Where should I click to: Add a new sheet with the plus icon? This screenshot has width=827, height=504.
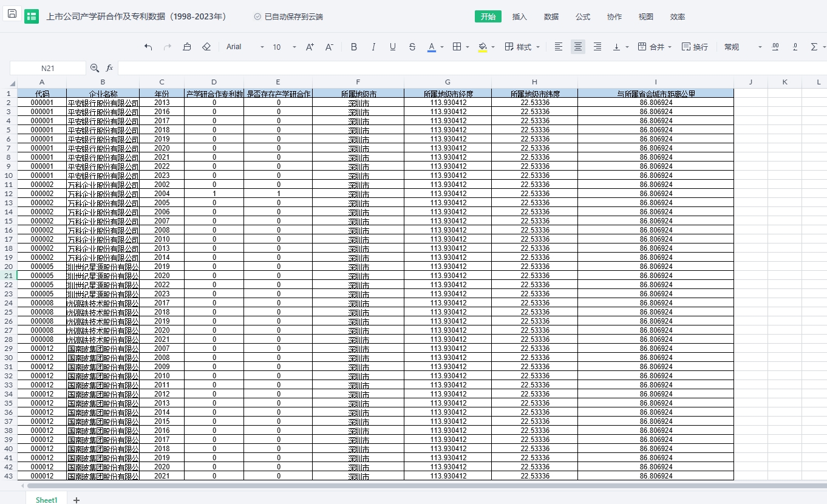[x=77, y=500]
